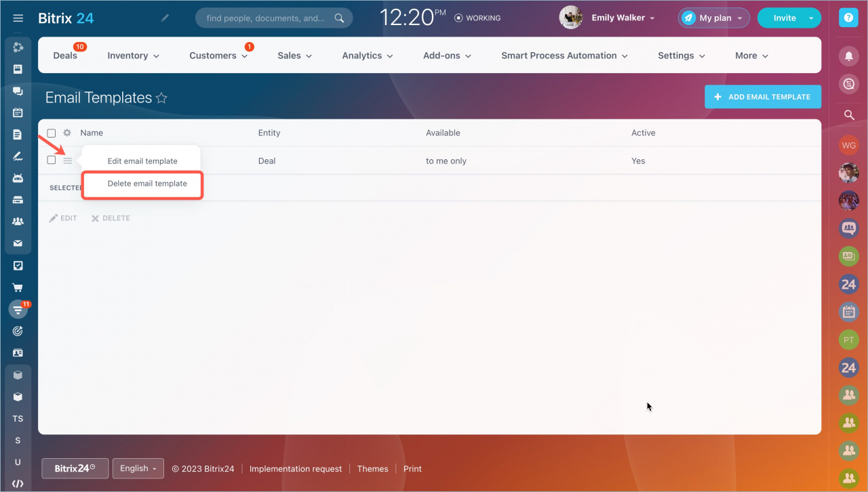Open the CRM funnel icon with 11 badge

point(18,309)
